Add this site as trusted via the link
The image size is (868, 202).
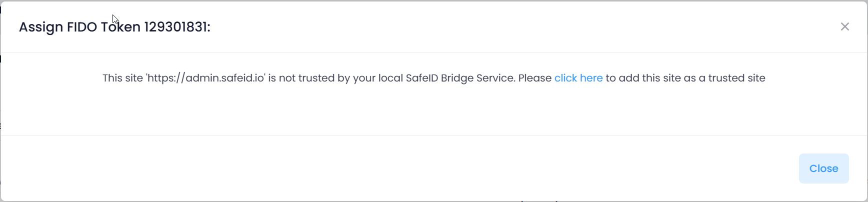tap(578, 78)
